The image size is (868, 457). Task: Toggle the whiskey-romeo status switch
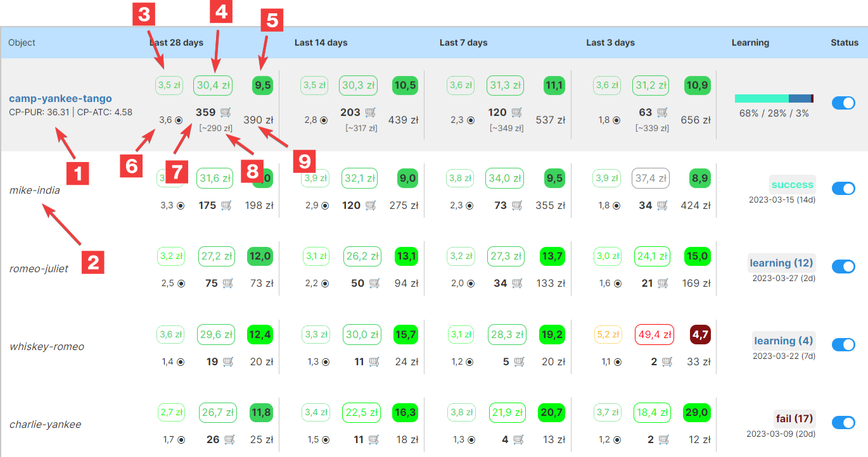843,344
